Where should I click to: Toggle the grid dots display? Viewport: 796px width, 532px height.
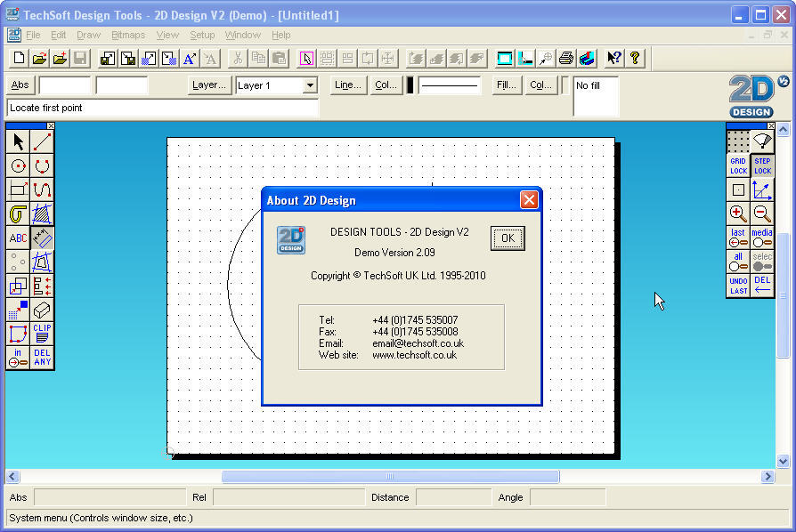click(x=736, y=142)
